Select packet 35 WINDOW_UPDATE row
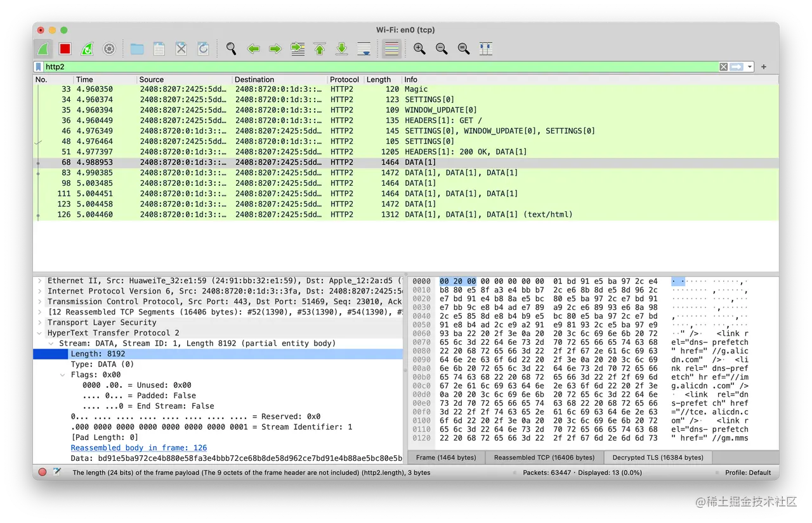The width and height of the screenshot is (812, 523). click(x=406, y=110)
